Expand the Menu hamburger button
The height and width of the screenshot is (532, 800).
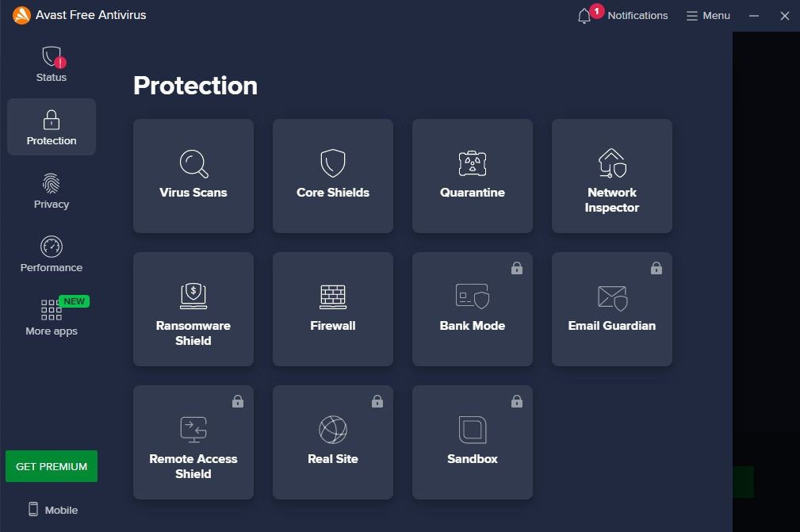click(x=708, y=16)
